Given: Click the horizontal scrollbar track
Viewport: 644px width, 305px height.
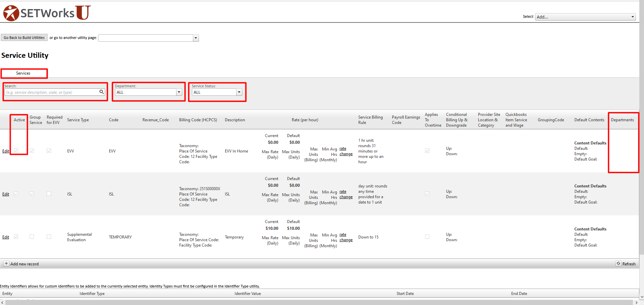Looking at the screenshot, I should pos(319,302).
